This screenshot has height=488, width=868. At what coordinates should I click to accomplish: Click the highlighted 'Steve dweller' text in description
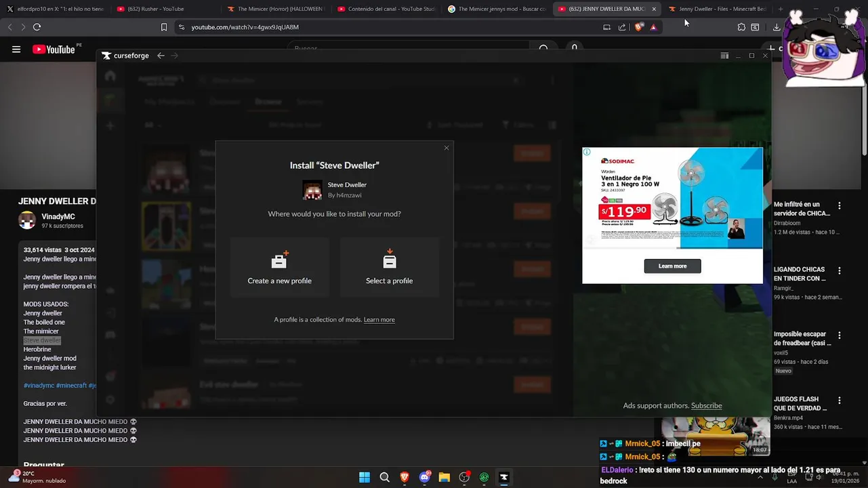click(x=42, y=340)
